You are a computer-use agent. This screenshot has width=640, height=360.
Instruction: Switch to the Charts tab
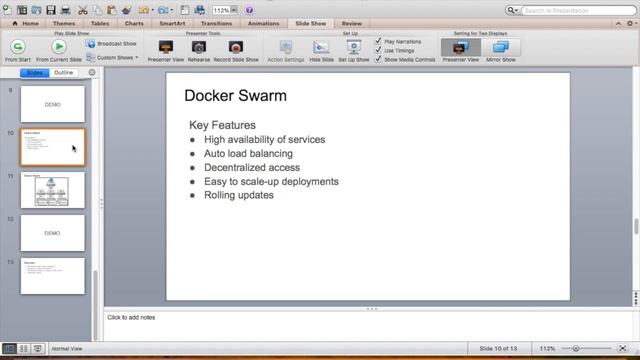tap(134, 24)
